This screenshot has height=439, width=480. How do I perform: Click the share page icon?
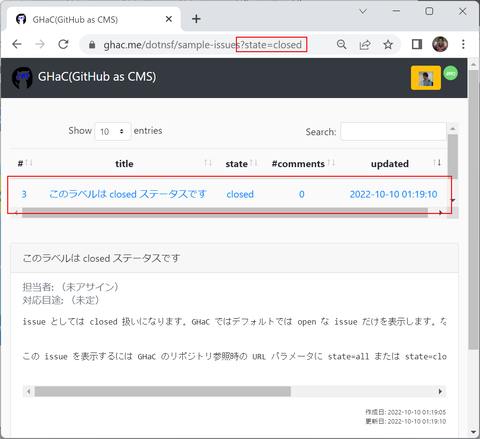click(365, 44)
